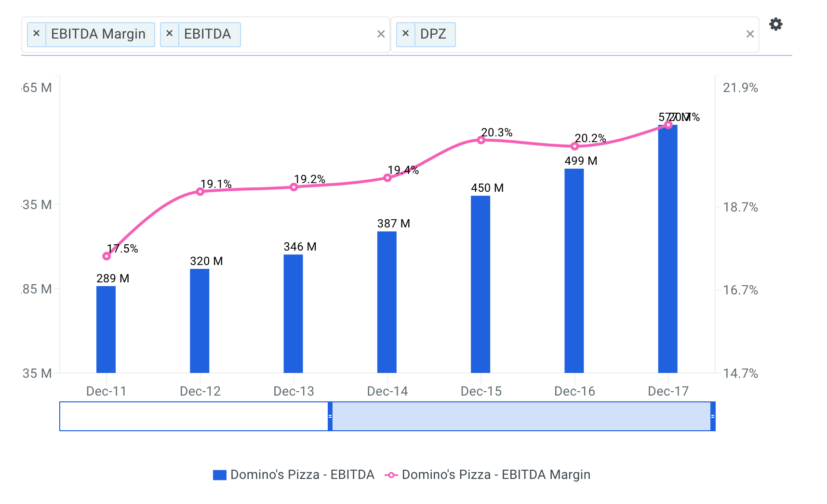
Task: Click the 387 M bar label
Action: [x=394, y=224]
